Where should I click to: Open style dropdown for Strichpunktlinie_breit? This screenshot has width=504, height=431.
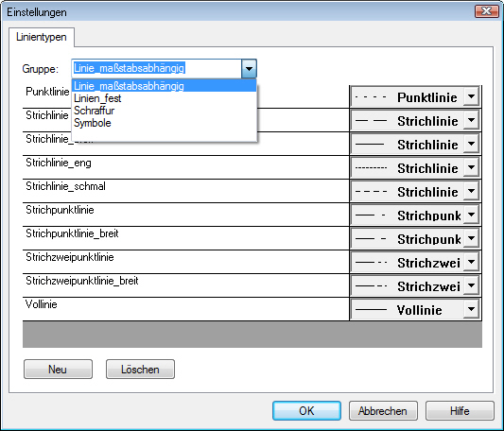471,238
